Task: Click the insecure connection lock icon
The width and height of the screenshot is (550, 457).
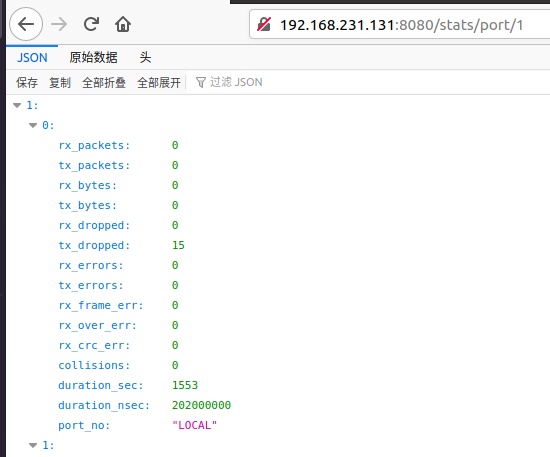Action: 264,25
